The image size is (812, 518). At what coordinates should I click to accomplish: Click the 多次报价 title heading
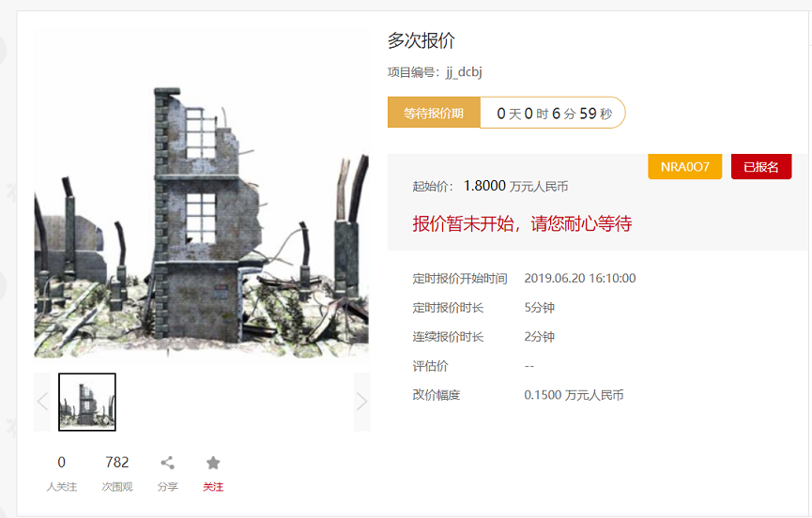421,40
